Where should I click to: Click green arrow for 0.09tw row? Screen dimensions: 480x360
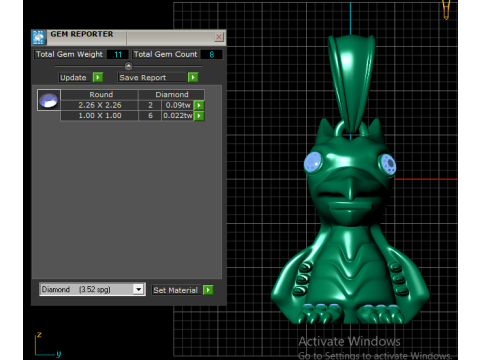coord(199,105)
